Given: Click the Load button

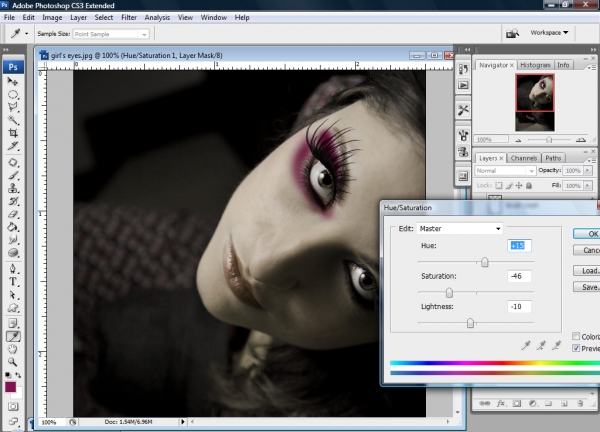Looking at the screenshot, I should click(587, 271).
